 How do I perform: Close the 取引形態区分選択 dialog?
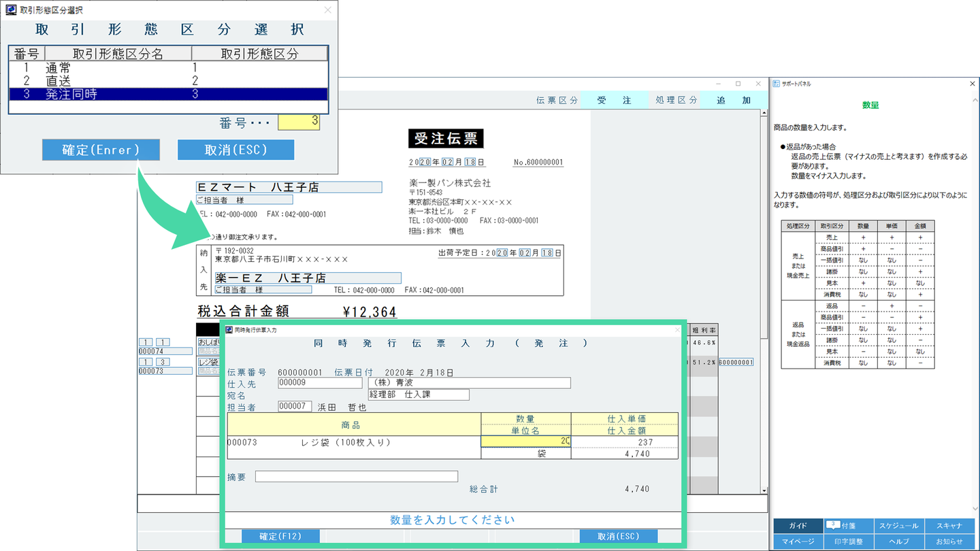(327, 10)
